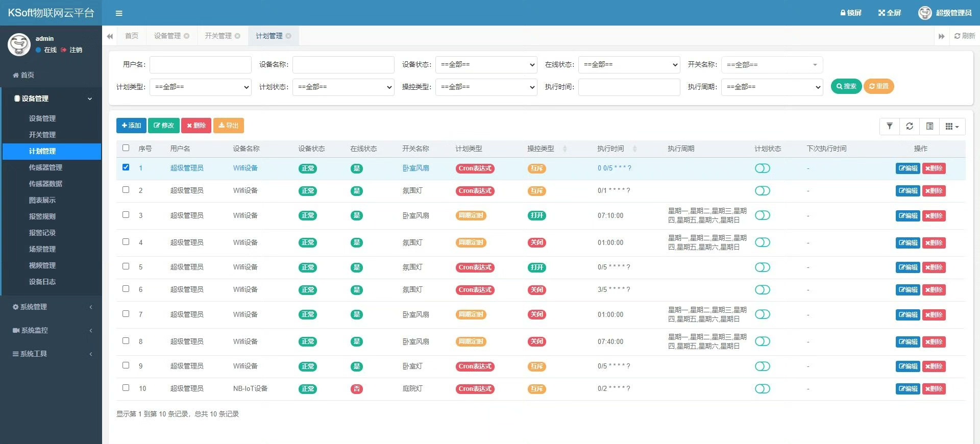Click the green 搜索 search button
The image size is (980, 444).
[846, 87]
